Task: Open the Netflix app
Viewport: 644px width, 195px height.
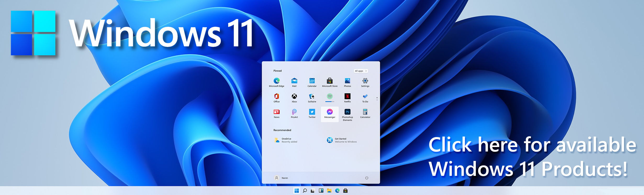Action: point(348,98)
